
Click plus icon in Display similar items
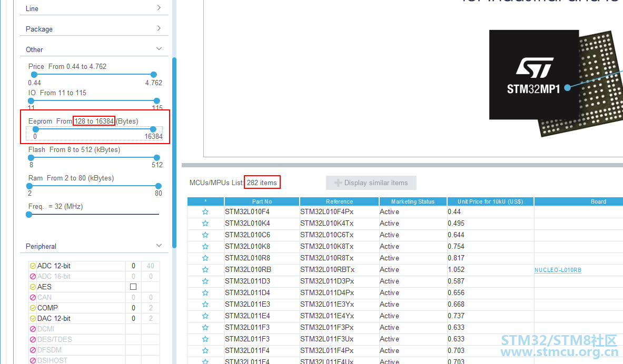338,183
